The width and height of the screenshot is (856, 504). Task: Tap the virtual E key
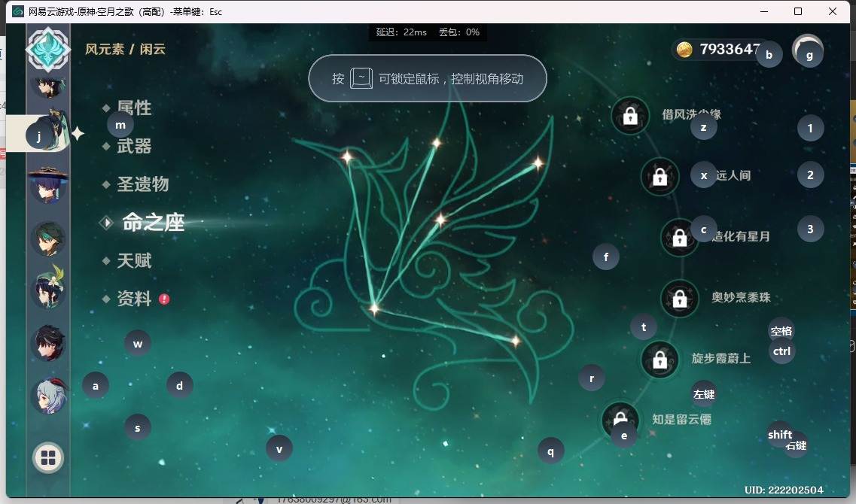pyautogui.click(x=624, y=436)
